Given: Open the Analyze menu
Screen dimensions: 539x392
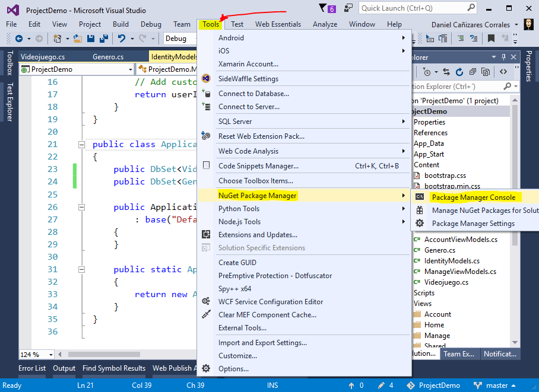Looking at the screenshot, I should click(325, 24).
